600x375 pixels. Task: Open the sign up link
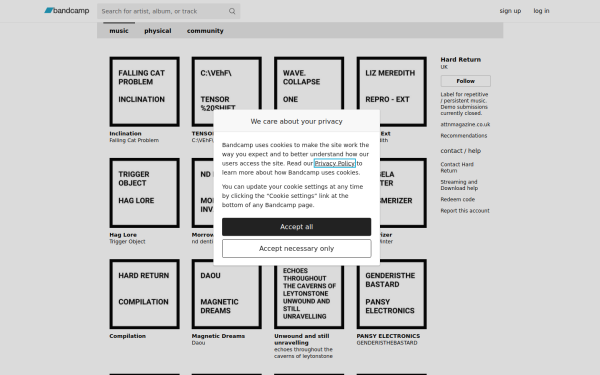tap(510, 11)
